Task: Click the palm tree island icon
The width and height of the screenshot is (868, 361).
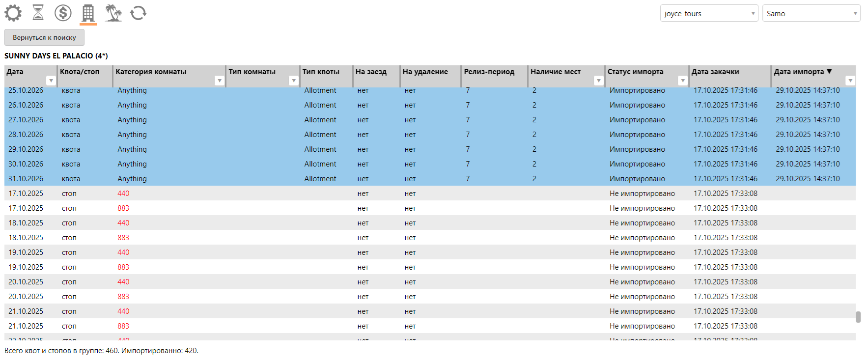Action: tap(113, 13)
